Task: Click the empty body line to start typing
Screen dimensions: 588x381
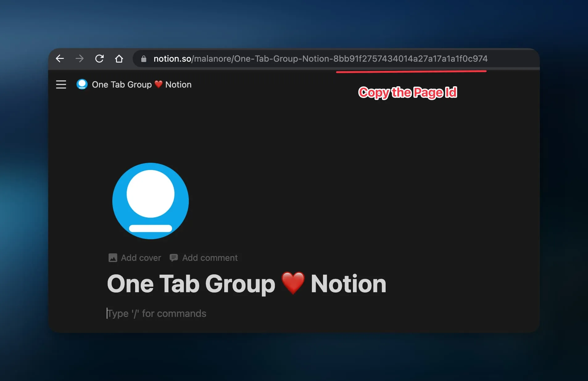Action: tap(157, 313)
